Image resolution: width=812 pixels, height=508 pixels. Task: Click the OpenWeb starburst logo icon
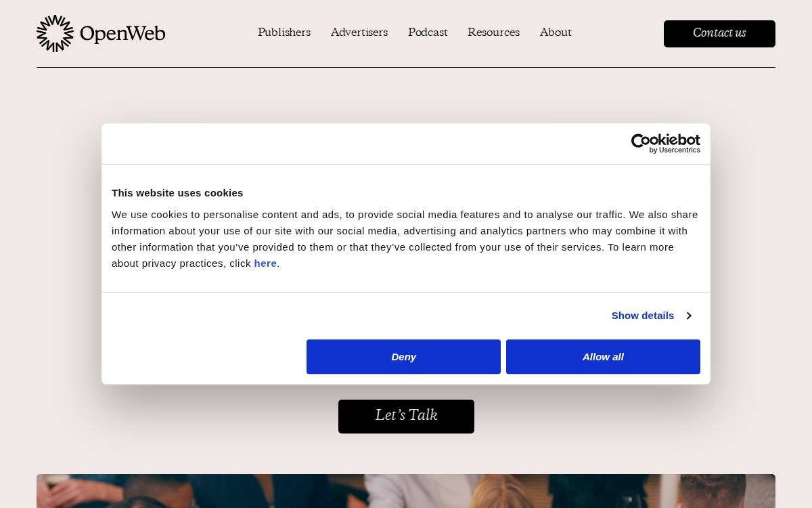tap(55, 33)
